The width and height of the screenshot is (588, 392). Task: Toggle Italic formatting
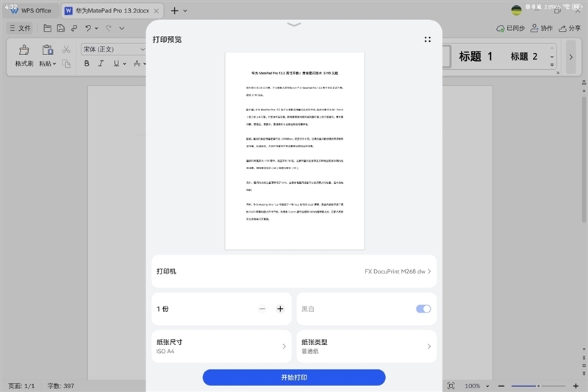(101, 63)
